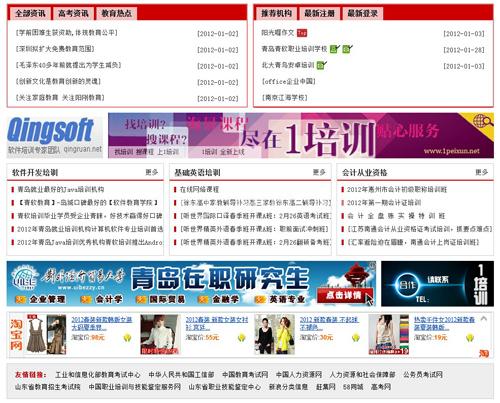Open the 2012年第一期会计证培训 link
The width and height of the screenshot is (500, 403).
[x=384, y=203]
